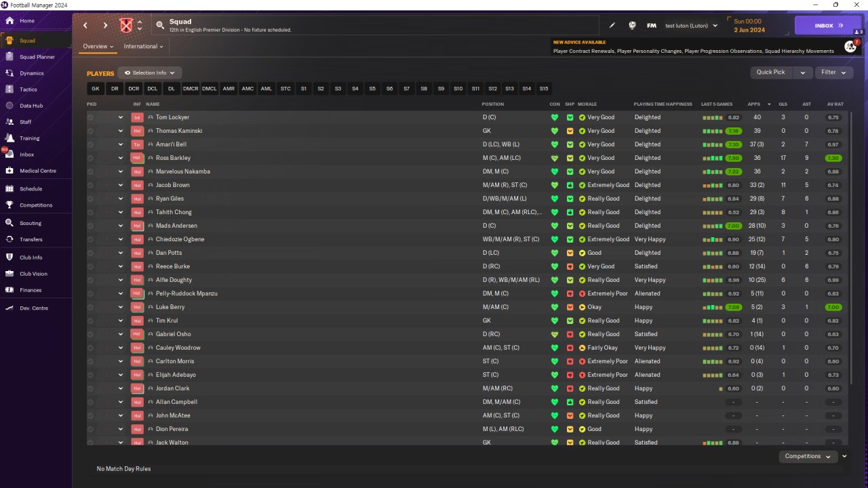Go forward with the right arrow
This screenshot has width=868, height=488.
tap(105, 26)
